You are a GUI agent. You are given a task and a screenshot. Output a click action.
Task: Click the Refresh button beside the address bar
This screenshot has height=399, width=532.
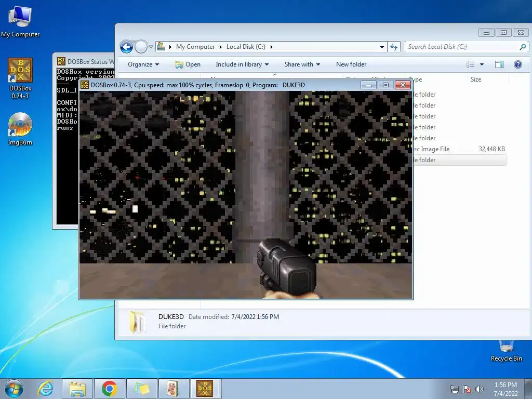click(394, 47)
